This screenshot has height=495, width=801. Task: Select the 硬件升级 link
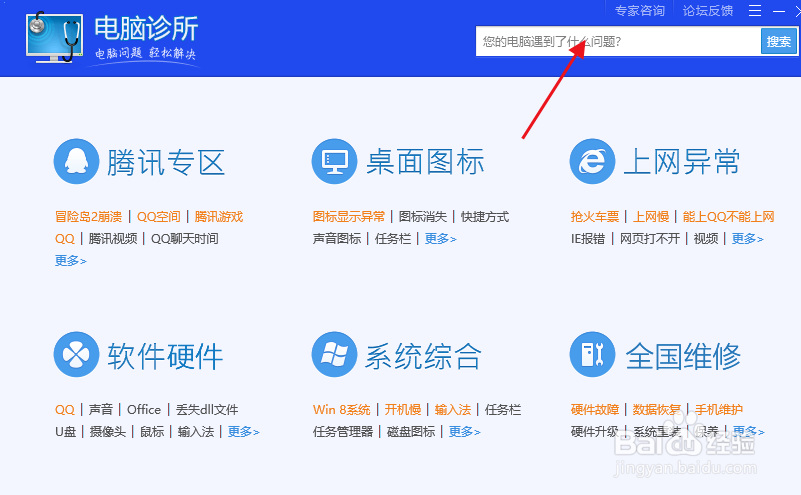tap(595, 432)
